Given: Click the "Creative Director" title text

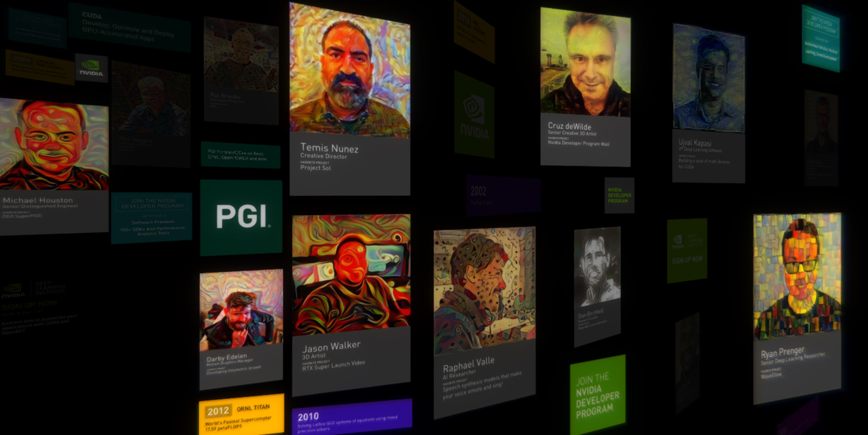Looking at the screenshot, I should coord(323,156).
